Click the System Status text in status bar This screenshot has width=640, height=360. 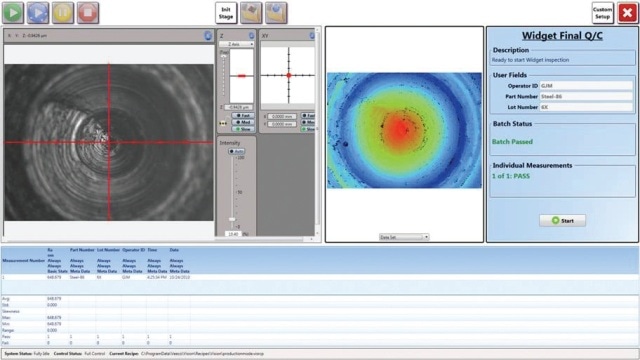(27, 353)
